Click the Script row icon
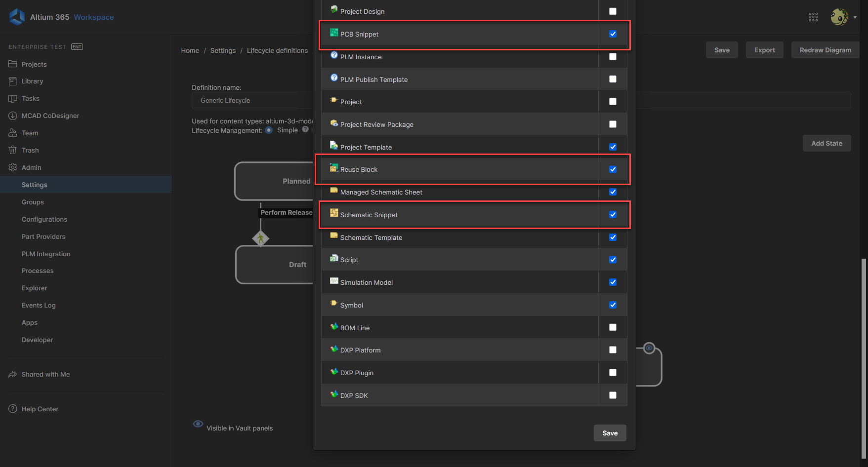Viewport: 868px width, 467px height. point(334,258)
